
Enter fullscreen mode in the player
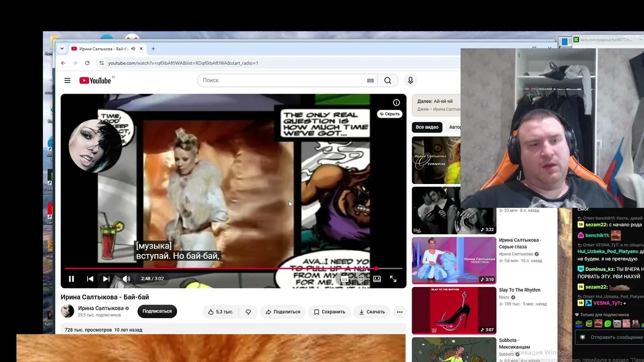point(393,279)
